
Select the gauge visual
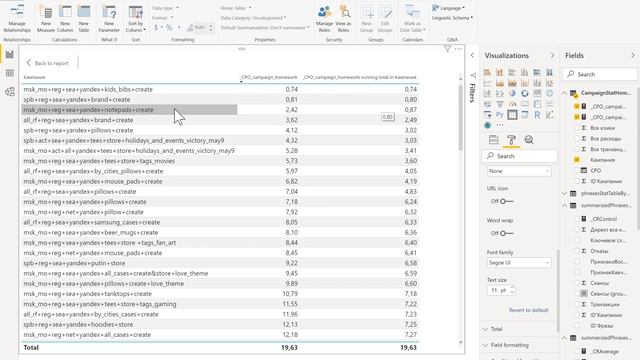pyautogui.click(x=512, y=104)
